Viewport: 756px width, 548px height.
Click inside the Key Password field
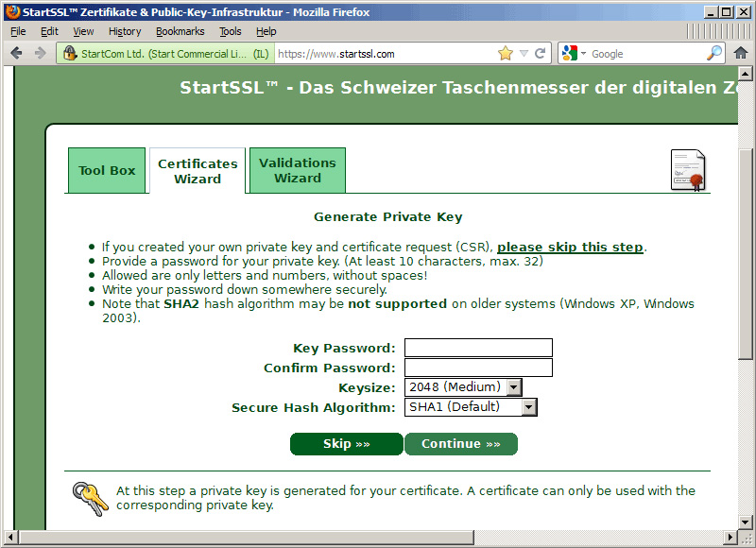click(477, 347)
